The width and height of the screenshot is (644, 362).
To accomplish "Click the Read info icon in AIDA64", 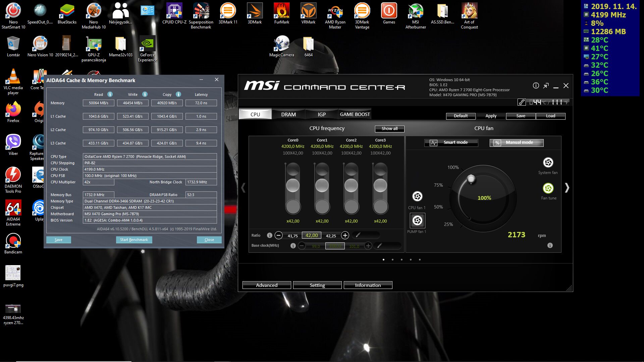I will click(x=110, y=94).
